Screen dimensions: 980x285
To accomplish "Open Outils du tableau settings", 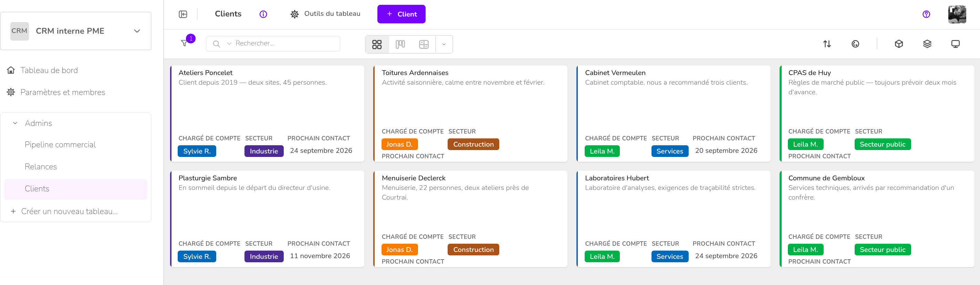I will click(325, 14).
